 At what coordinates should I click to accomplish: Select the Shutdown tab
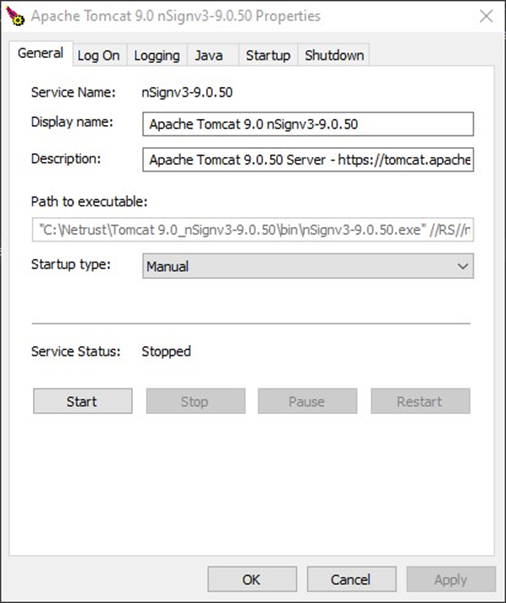click(334, 56)
